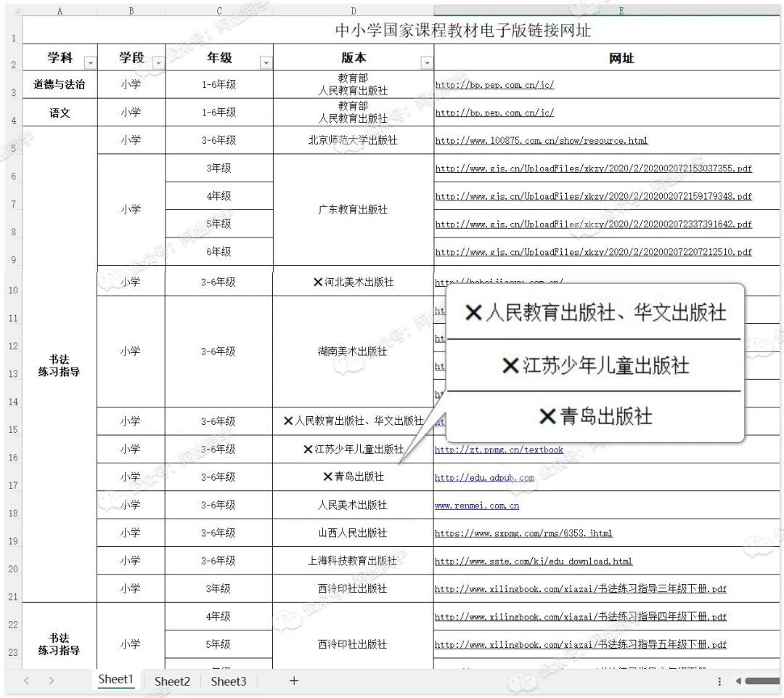Switch to the Sheet3 tab
Viewport: 784px width, 698px height.
click(229, 681)
